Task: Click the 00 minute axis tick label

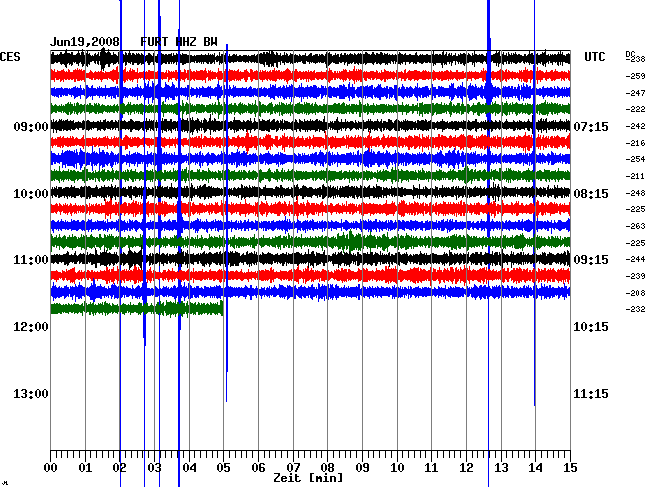Action: coord(51,468)
